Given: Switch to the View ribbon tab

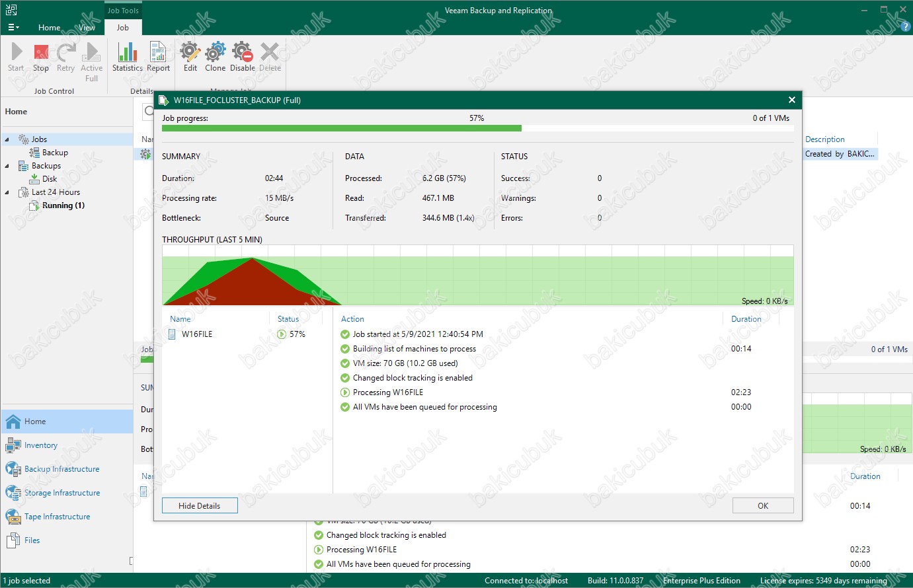Looking at the screenshot, I should [x=87, y=28].
